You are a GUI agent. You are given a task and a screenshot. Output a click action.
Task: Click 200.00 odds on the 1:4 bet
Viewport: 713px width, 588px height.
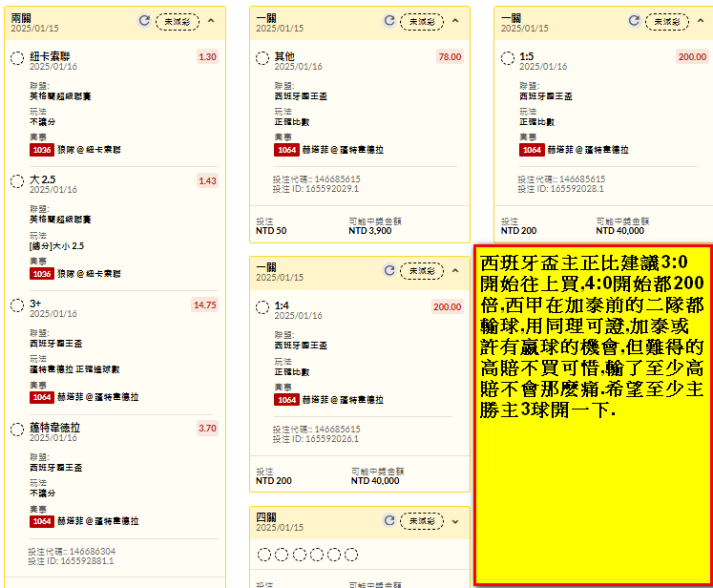point(448,306)
